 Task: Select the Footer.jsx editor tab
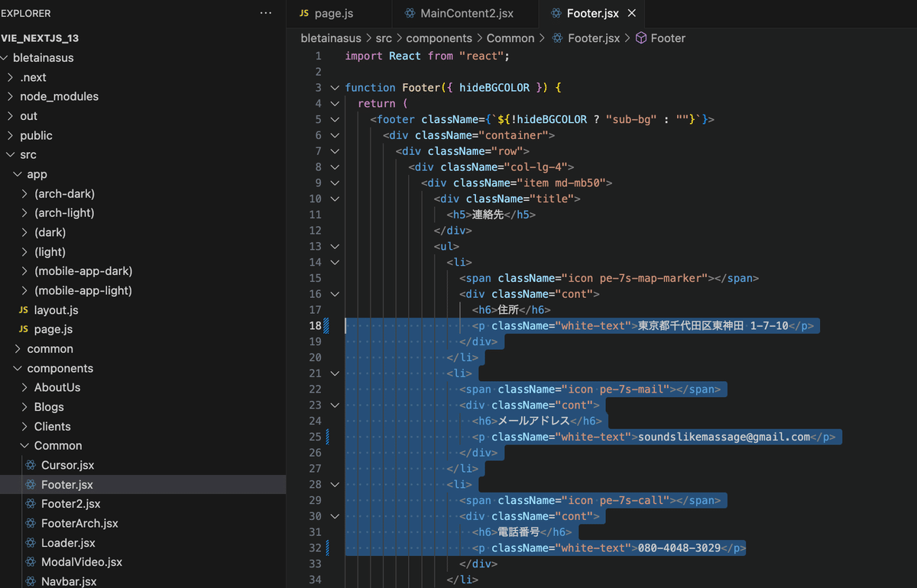point(592,13)
